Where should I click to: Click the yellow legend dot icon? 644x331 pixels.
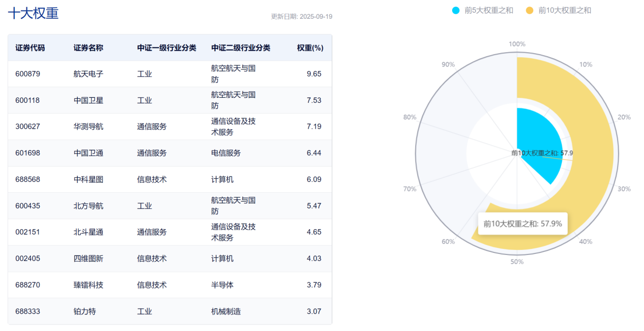point(530,10)
